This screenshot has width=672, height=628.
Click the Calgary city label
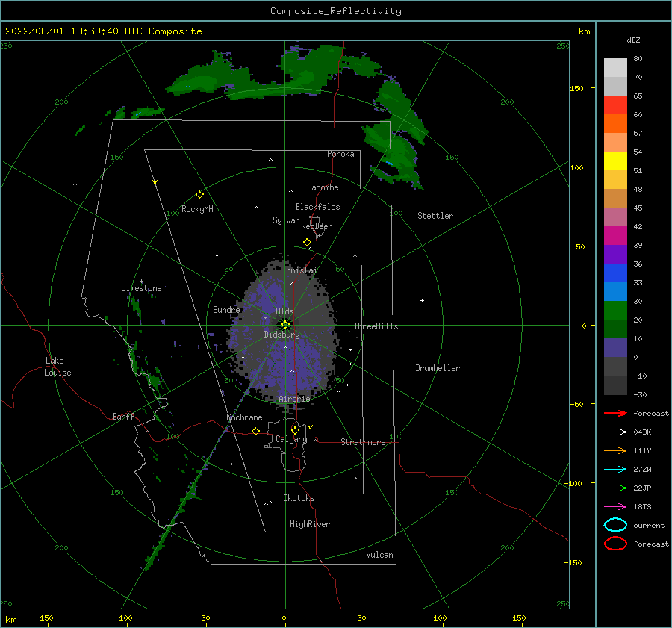(x=291, y=439)
